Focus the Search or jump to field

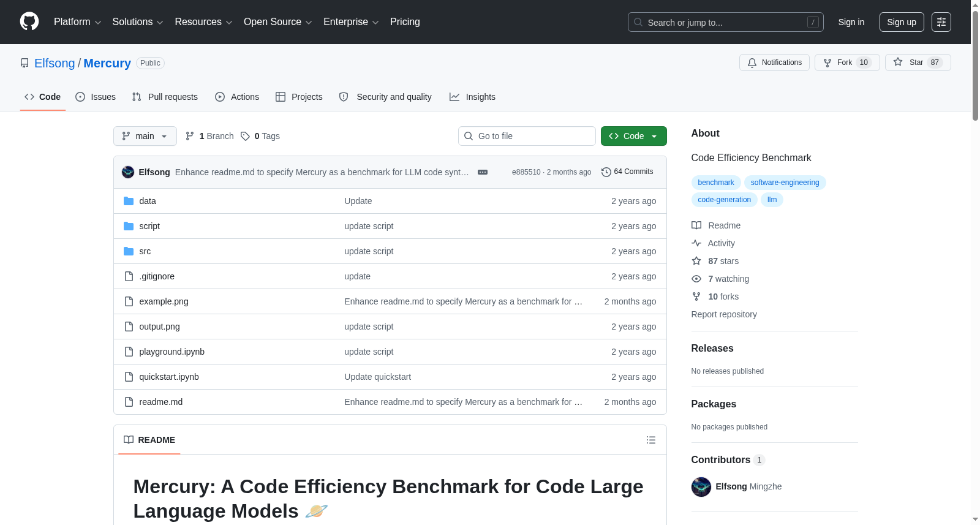click(x=726, y=22)
